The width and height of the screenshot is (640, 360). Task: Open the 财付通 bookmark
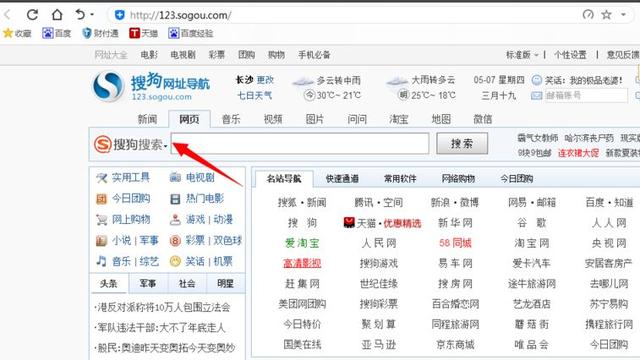[x=100, y=33]
